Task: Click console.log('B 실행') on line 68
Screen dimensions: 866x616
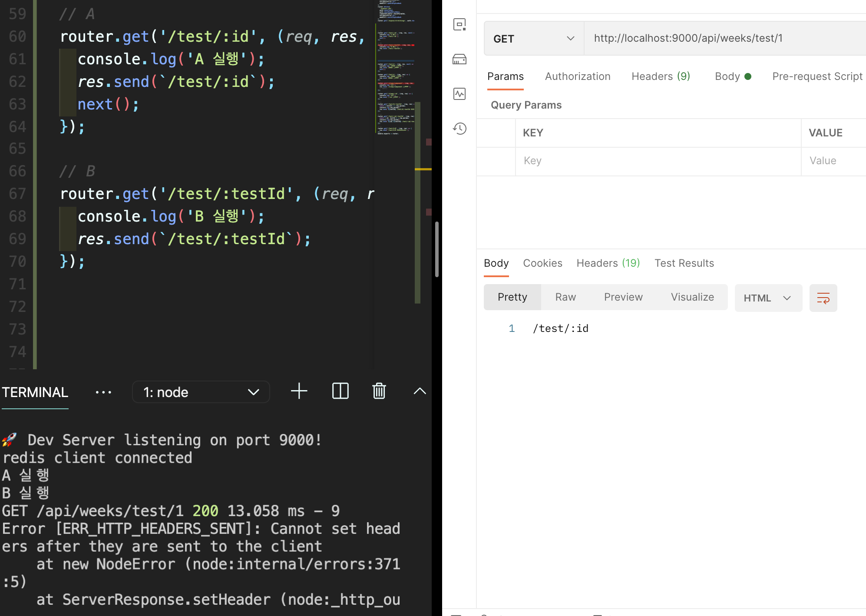Action: tap(171, 216)
